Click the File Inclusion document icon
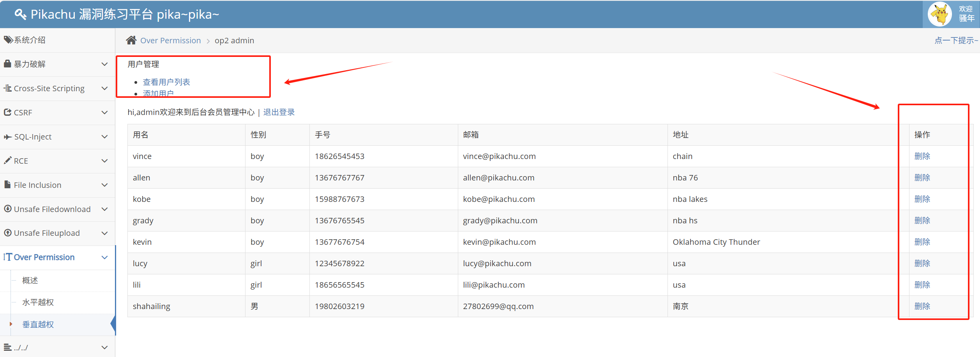 point(7,184)
